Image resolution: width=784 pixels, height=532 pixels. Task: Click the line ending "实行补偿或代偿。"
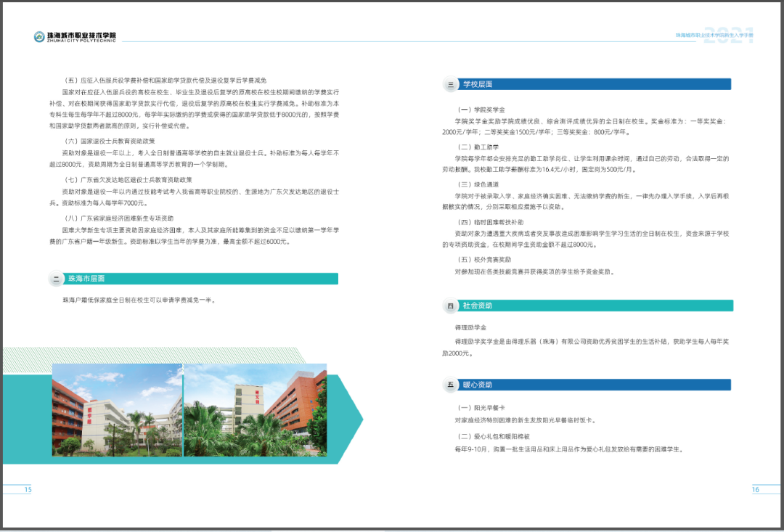tap(120, 126)
